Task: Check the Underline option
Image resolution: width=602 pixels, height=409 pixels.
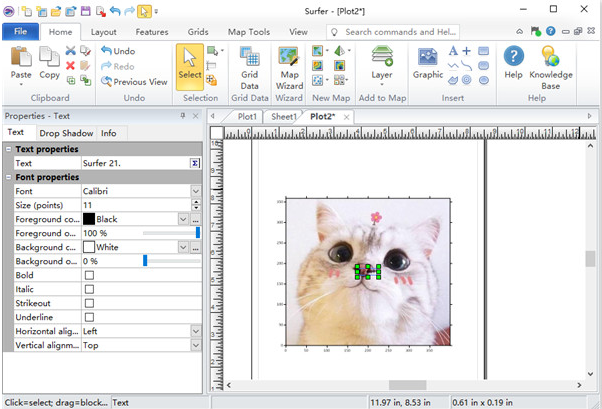Action: click(x=89, y=316)
